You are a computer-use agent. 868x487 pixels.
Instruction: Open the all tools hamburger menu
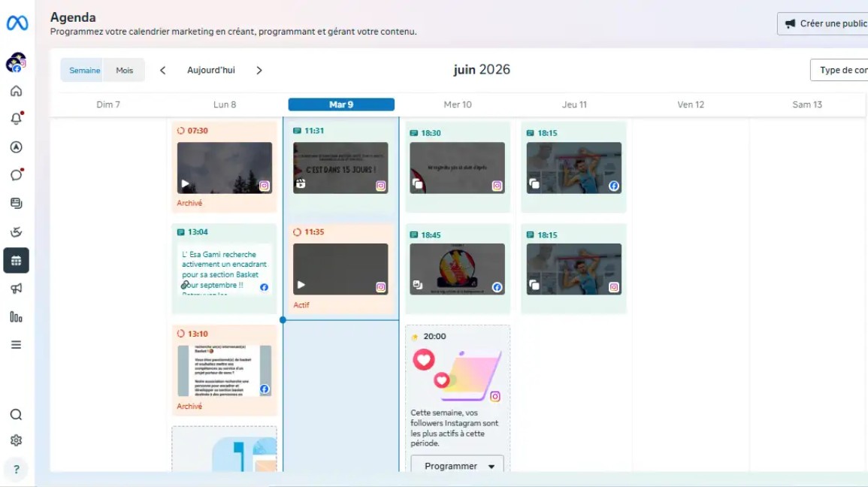click(x=16, y=345)
